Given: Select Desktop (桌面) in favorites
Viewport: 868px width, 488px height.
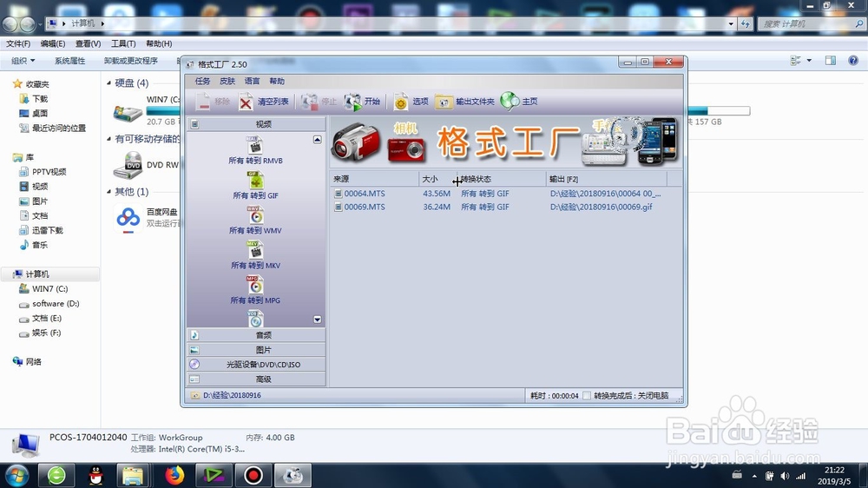Looking at the screenshot, I should click(x=40, y=113).
